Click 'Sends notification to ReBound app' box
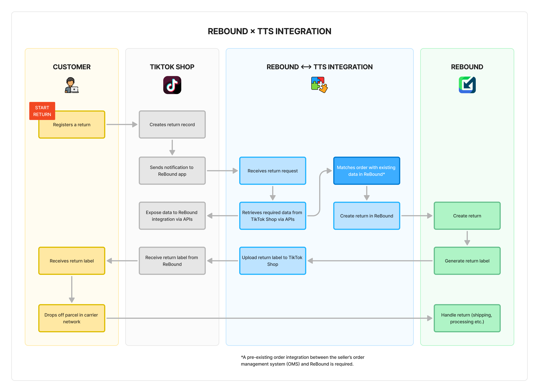The width and height of the screenshot is (539, 392). 172,171
